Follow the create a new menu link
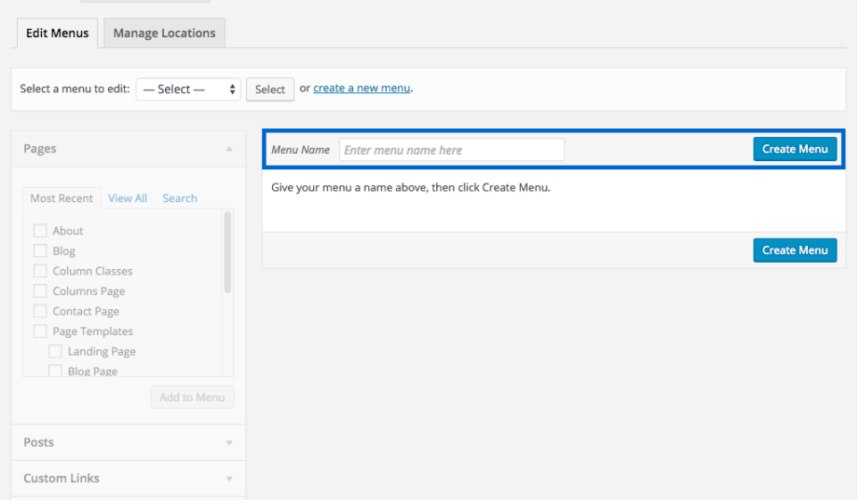Image resolution: width=860 pixels, height=500 pixels. (361, 88)
